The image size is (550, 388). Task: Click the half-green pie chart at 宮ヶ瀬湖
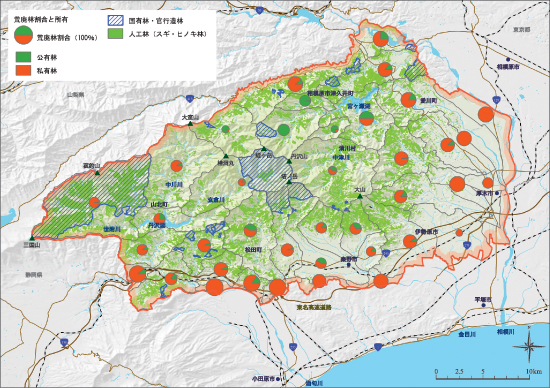click(x=366, y=118)
